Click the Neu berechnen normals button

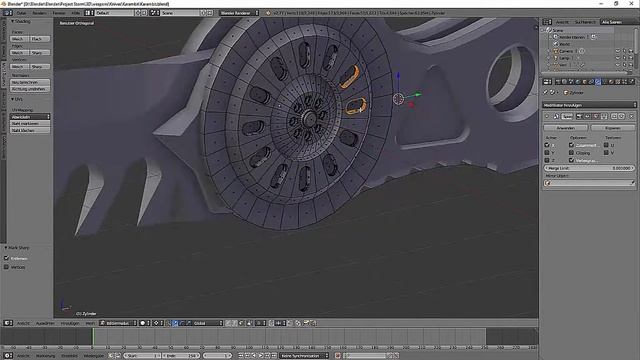[30, 82]
